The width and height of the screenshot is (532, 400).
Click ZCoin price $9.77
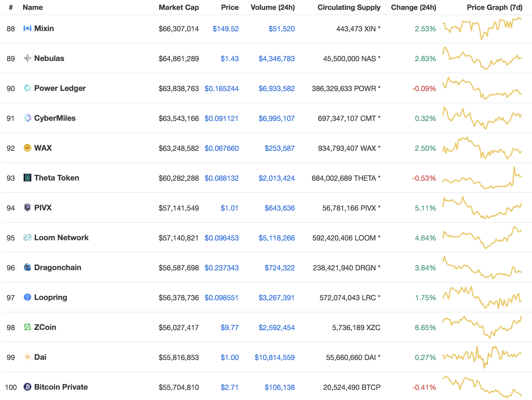230,327
